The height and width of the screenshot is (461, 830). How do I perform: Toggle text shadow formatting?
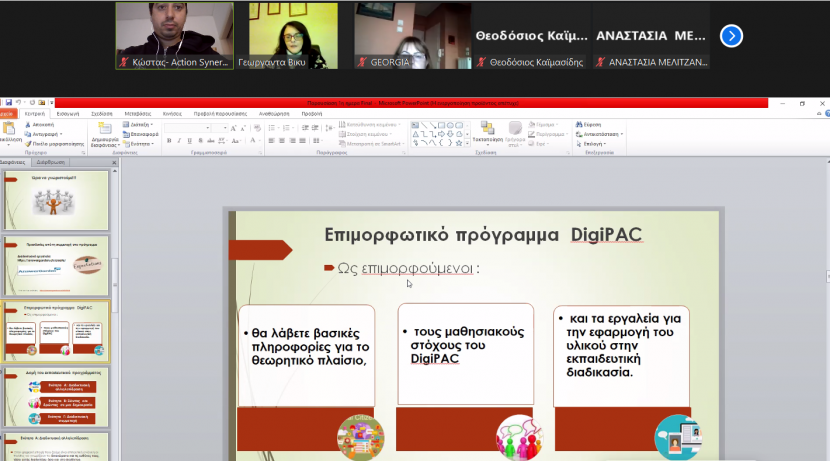click(x=200, y=141)
